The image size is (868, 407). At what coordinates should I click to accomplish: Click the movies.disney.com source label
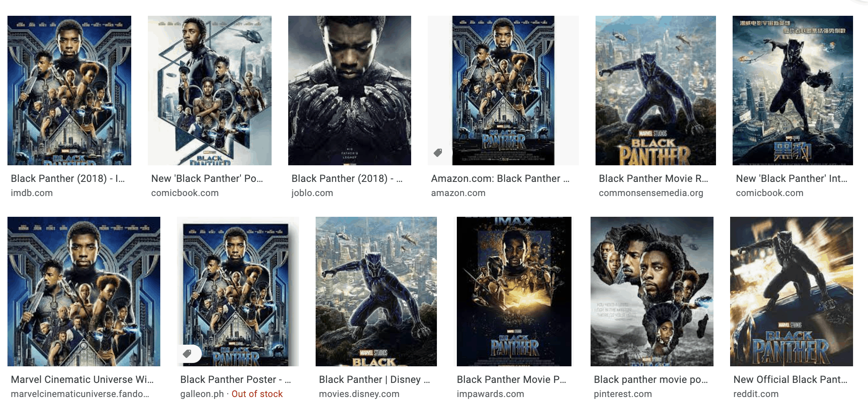point(359,394)
